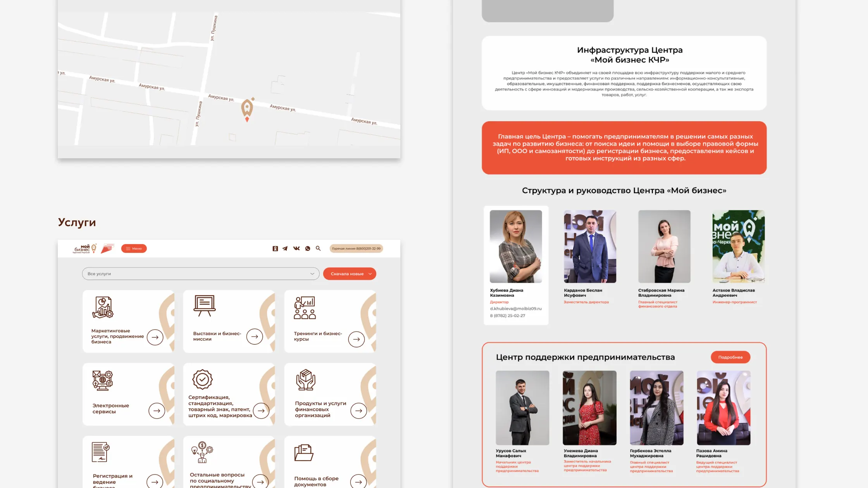This screenshot has height=488, width=868.
Task: Click the red Главная цель Центра banner
Action: (x=624, y=148)
